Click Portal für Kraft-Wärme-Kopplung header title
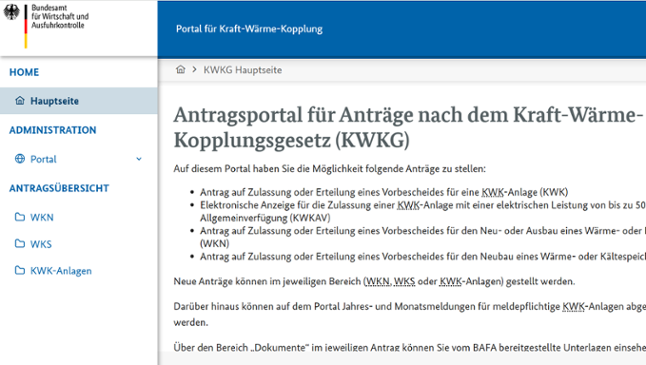The image size is (646, 365). (249, 29)
